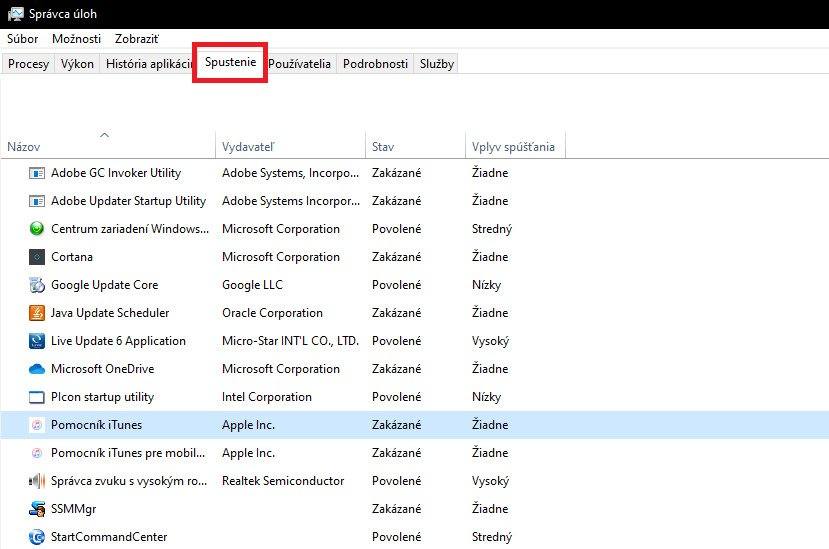Click the Task Manager title bar icon
Image resolution: width=829 pixels, height=549 pixels.
click(x=16, y=14)
